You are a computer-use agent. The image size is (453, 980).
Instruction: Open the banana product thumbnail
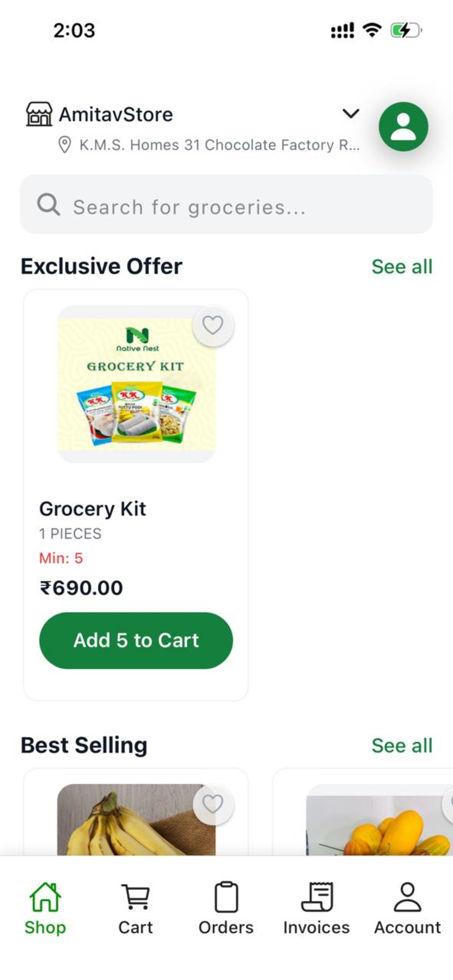(136, 820)
